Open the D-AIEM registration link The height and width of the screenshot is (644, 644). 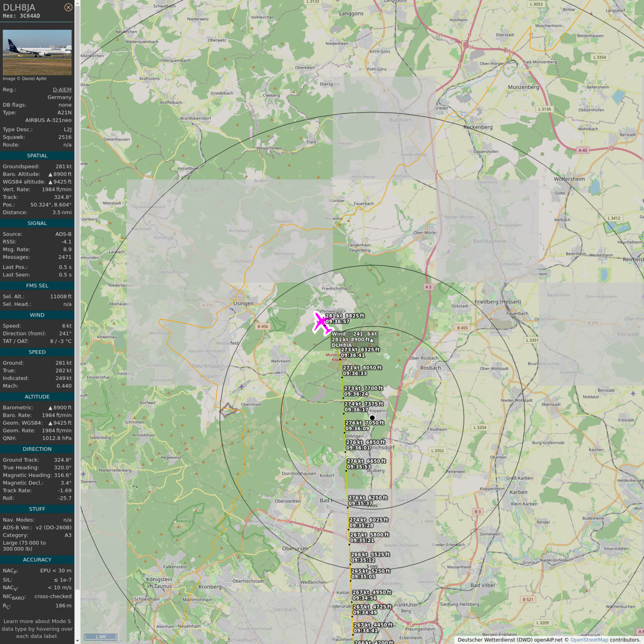click(62, 89)
